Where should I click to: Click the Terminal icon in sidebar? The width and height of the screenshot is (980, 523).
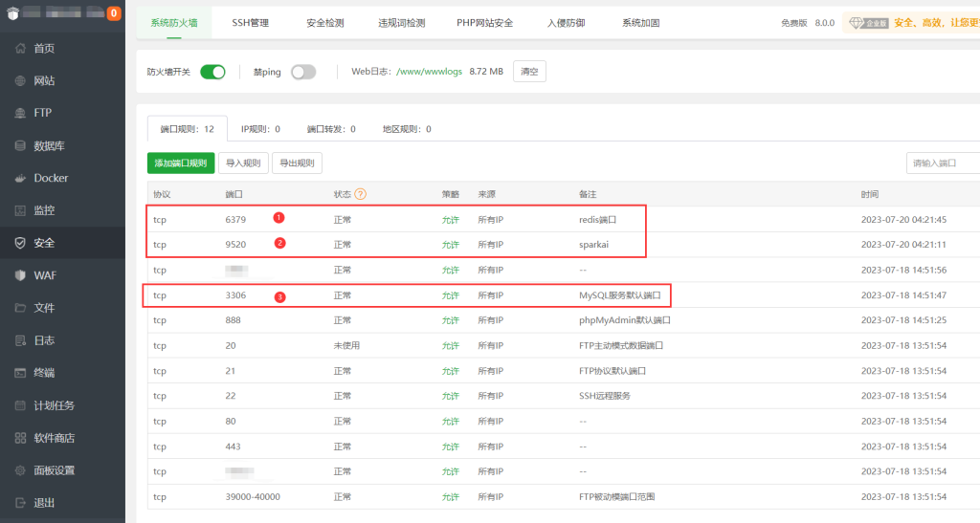20,373
